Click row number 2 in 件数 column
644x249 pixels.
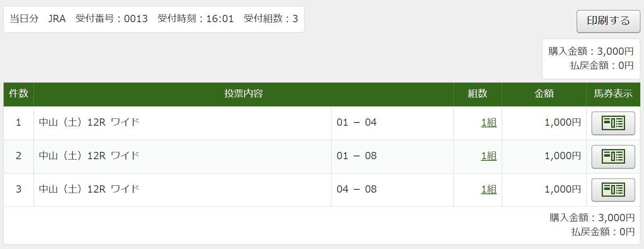[19, 156]
